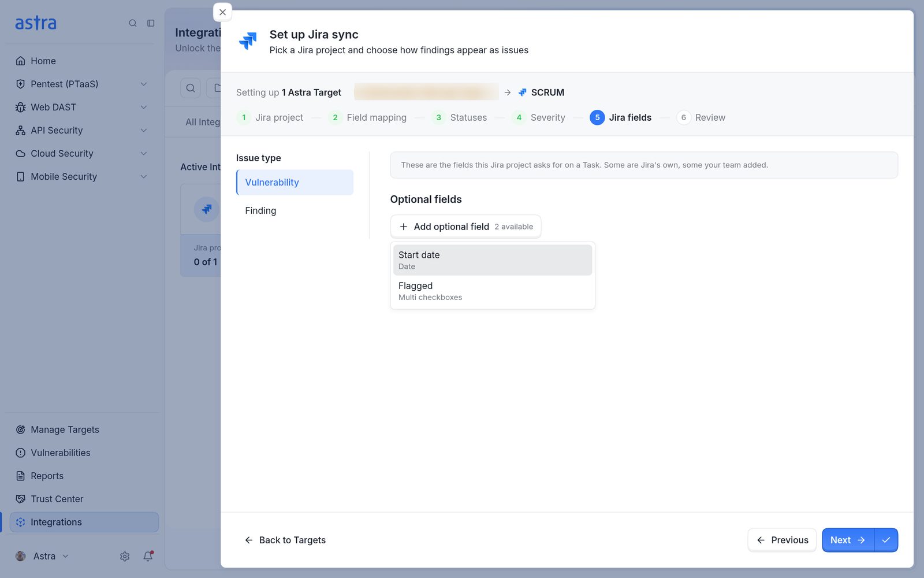This screenshot has height=578, width=924.
Task: Go to step 2 Field mapping
Action: (x=367, y=117)
